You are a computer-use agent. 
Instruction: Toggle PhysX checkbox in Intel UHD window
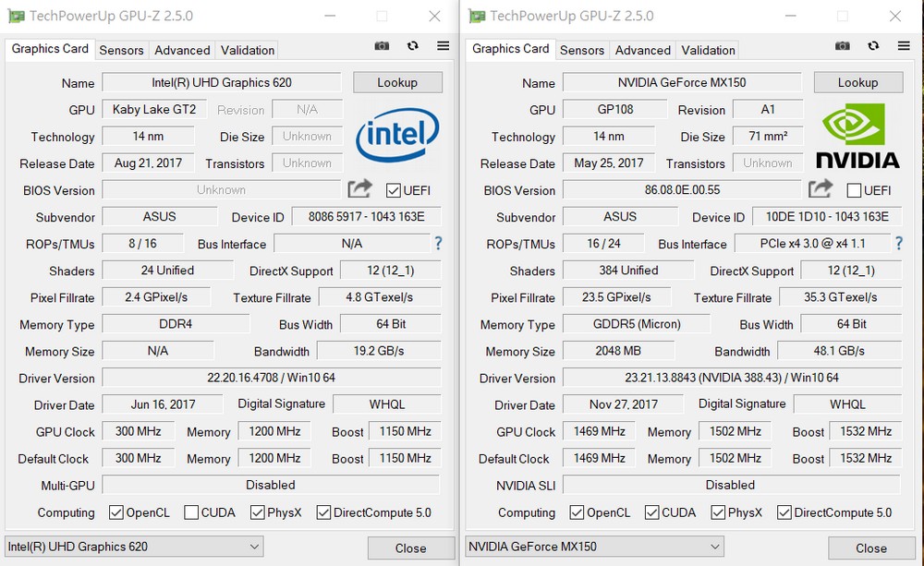click(258, 512)
